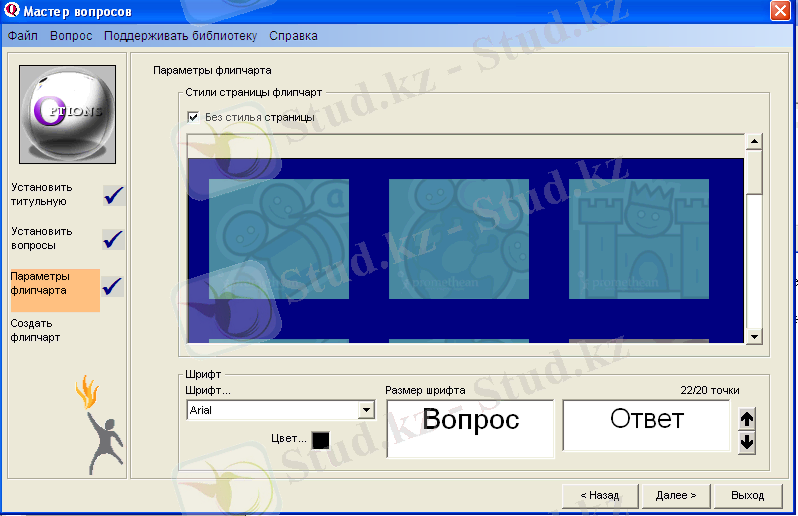Click the down arrow to decrease font size

tap(746, 442)
